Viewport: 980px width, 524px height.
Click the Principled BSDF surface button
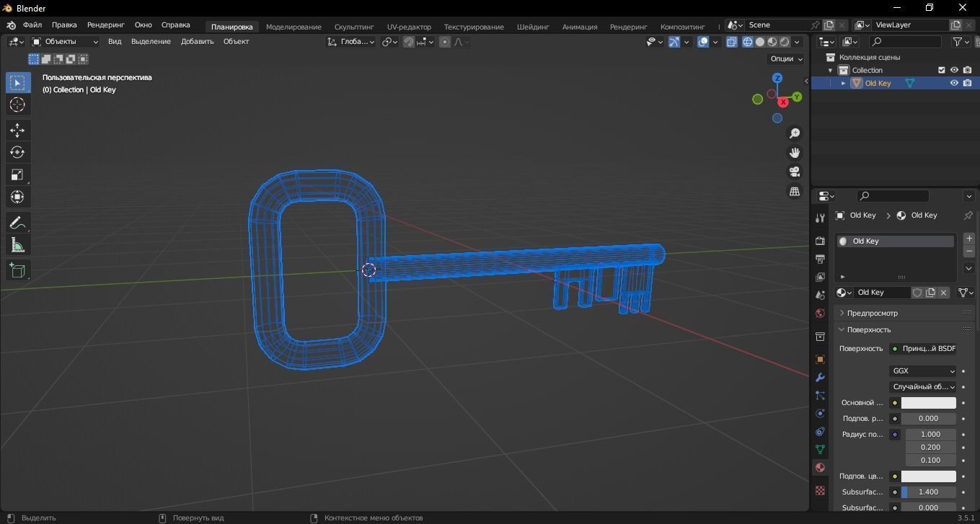tap(922, 349)
